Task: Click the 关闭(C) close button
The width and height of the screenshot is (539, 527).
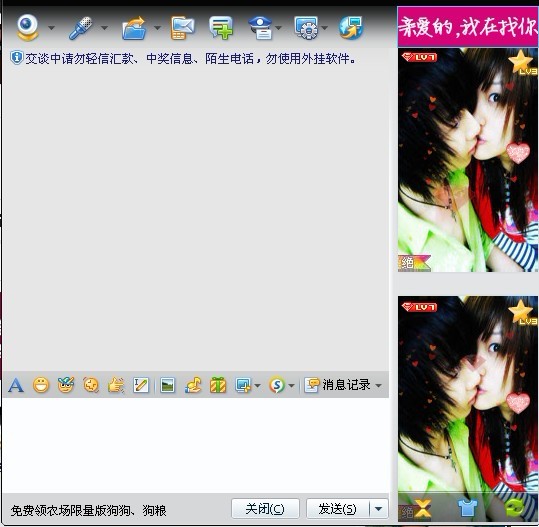Action: pos(265,508)
